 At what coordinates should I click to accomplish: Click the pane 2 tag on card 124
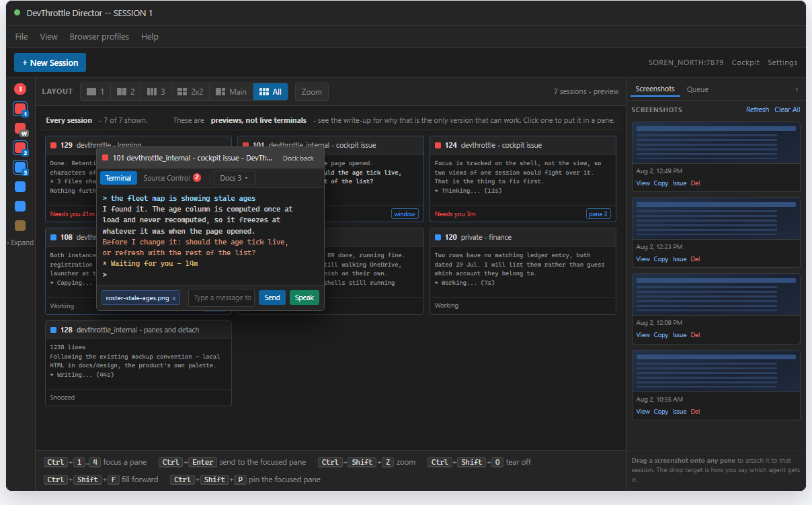coord(598,214)
